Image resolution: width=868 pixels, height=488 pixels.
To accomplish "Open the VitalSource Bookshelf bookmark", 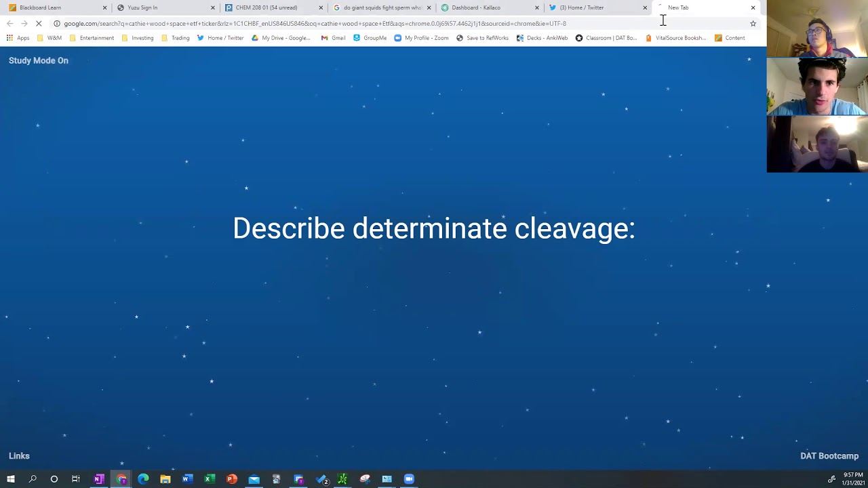I will click(675, 38).
